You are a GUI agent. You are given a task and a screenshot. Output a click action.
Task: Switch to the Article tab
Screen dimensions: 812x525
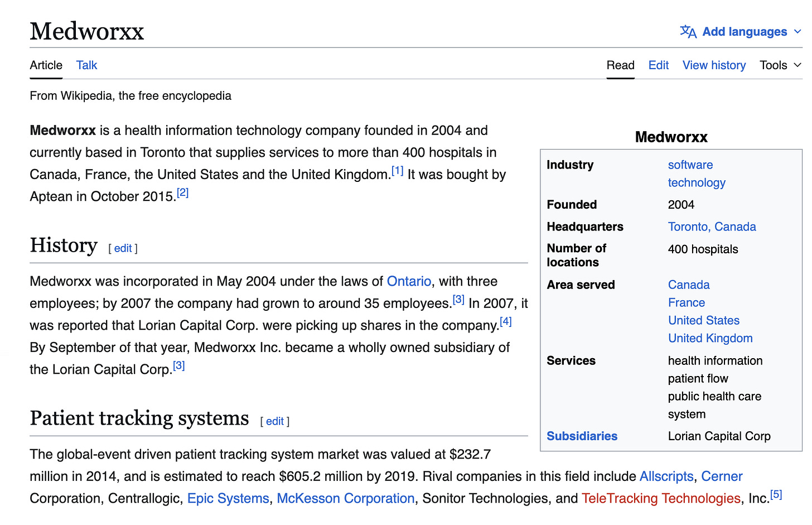[46, 65]
